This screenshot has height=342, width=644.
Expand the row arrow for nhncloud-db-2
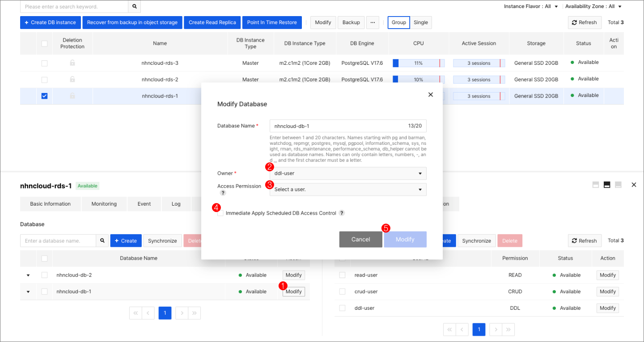tap(28, 275)
